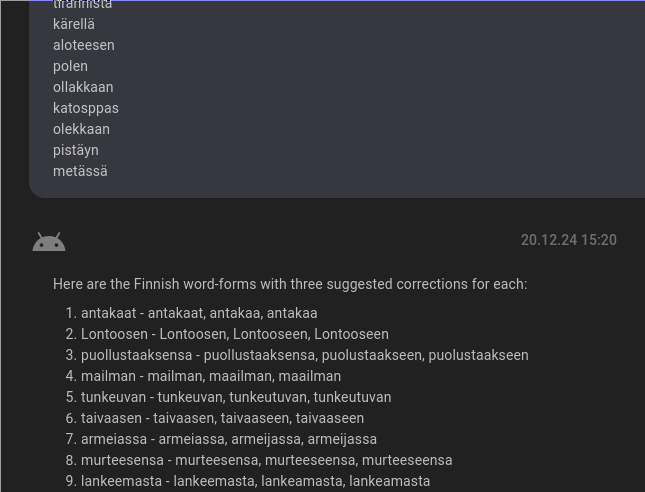645x492 pixels.
Task: Click the word "olekkaan" in the message
Action: (81, 129)
